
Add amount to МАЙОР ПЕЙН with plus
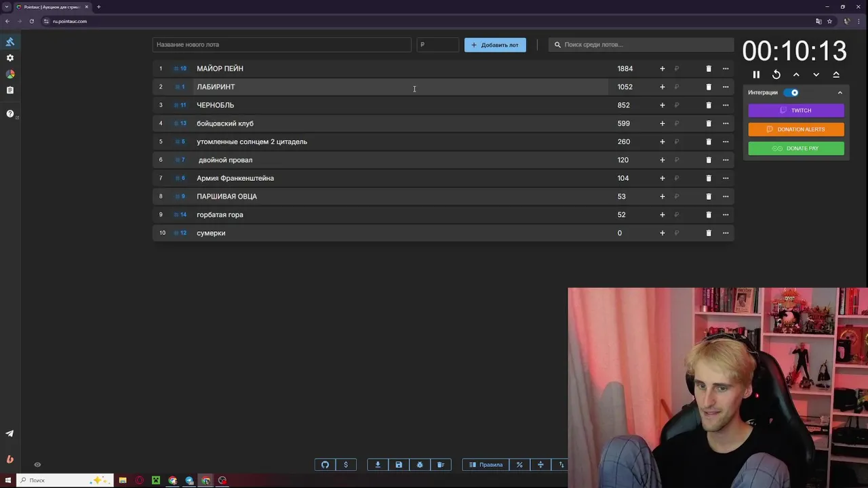[663, 68]
